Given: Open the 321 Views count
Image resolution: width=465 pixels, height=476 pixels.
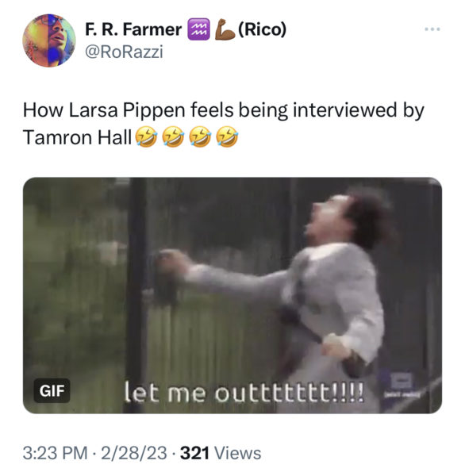Looking at the screenshot, I should (221, 453).
